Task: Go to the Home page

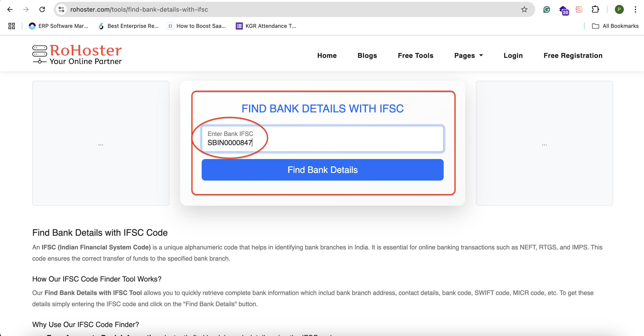Action: 327,56
